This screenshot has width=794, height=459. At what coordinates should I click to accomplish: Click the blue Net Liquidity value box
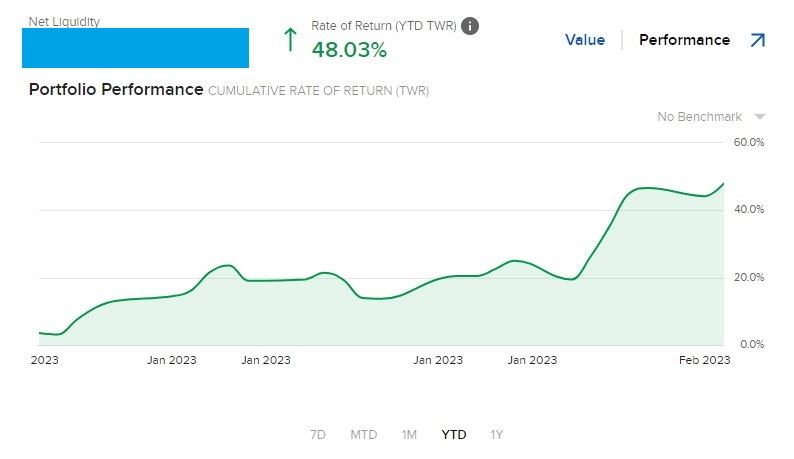[x=135, y=48]
